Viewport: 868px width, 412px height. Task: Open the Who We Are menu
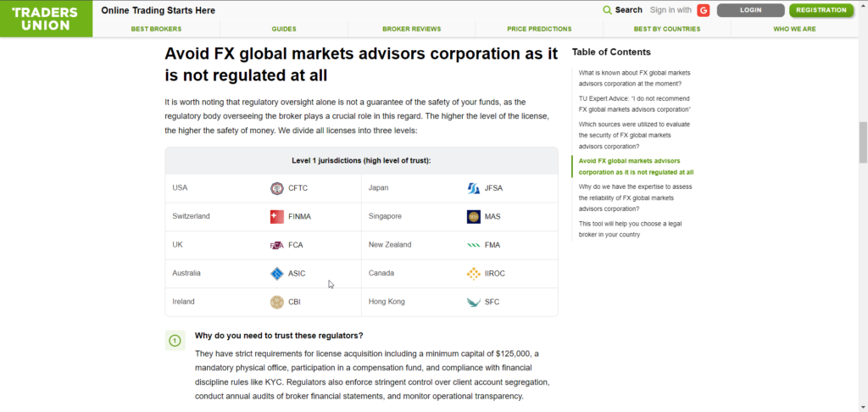click(794, 29)
